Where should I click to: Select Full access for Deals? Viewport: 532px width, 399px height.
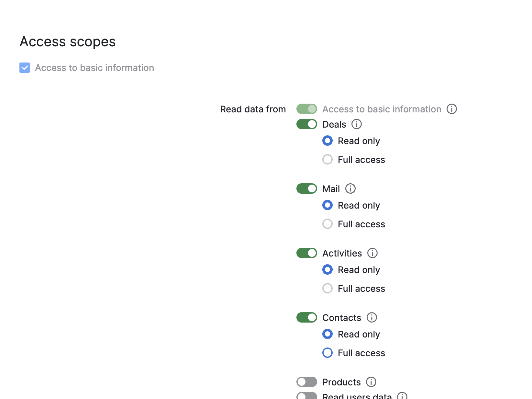(x=327, y=159)
